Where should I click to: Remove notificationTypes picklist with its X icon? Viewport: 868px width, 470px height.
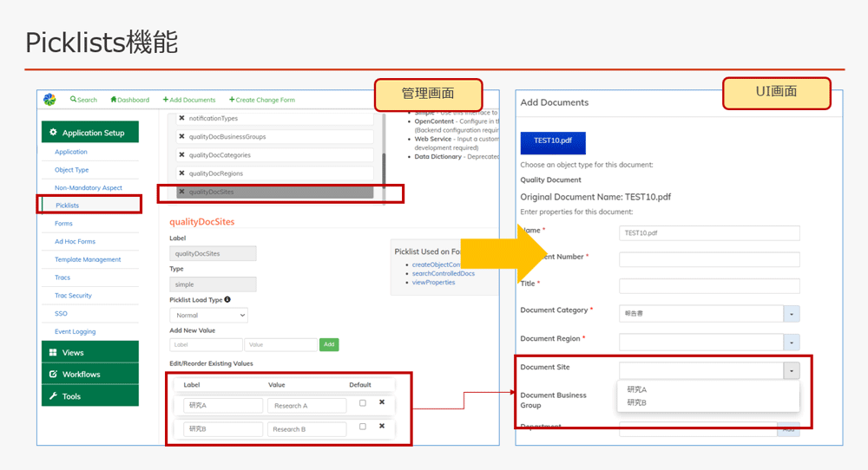click(181, 118)
